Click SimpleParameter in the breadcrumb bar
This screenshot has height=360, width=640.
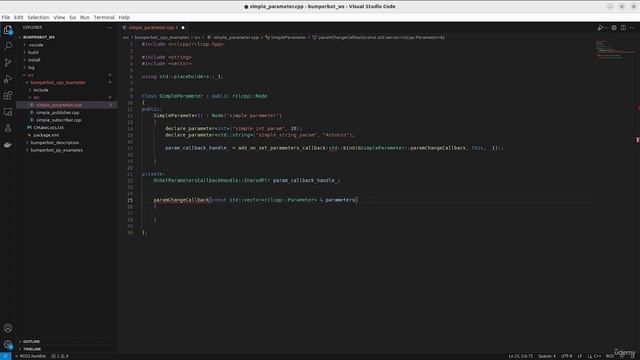(288, 38)
